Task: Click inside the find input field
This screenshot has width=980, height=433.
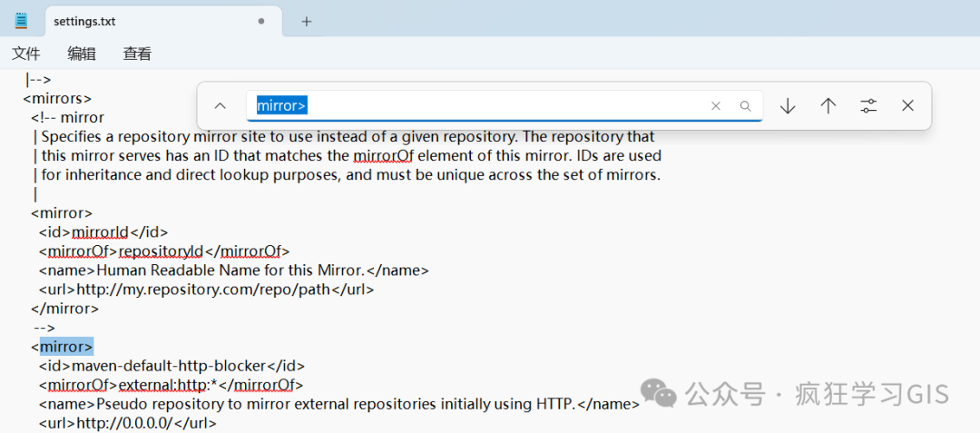Action: pos(475,106)
